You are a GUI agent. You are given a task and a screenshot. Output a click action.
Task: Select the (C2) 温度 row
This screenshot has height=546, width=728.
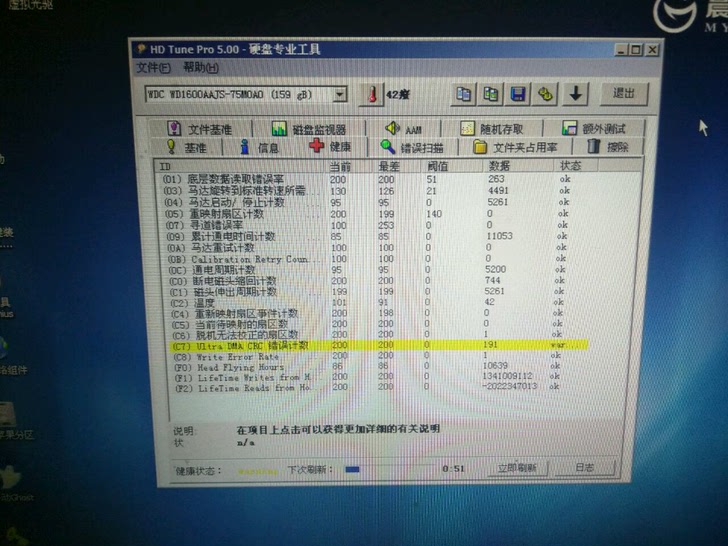coord(368,303)
